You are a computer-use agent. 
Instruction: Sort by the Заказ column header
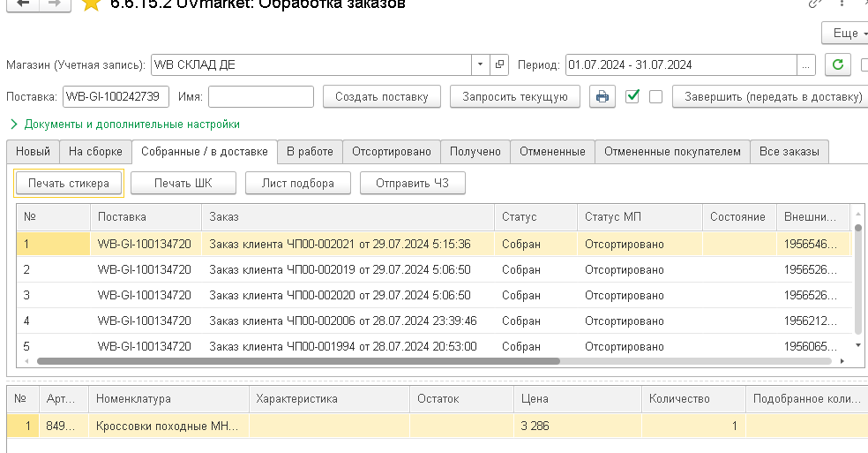point(348,217)
